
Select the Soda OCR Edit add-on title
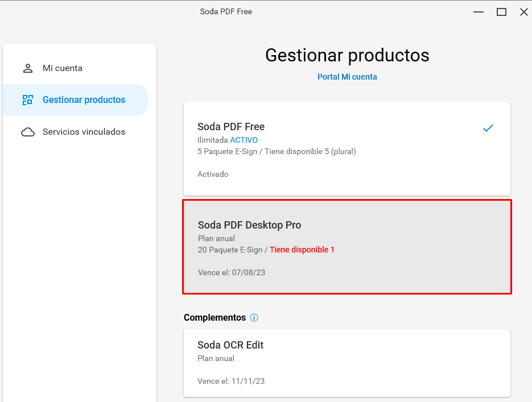[230, 345]
